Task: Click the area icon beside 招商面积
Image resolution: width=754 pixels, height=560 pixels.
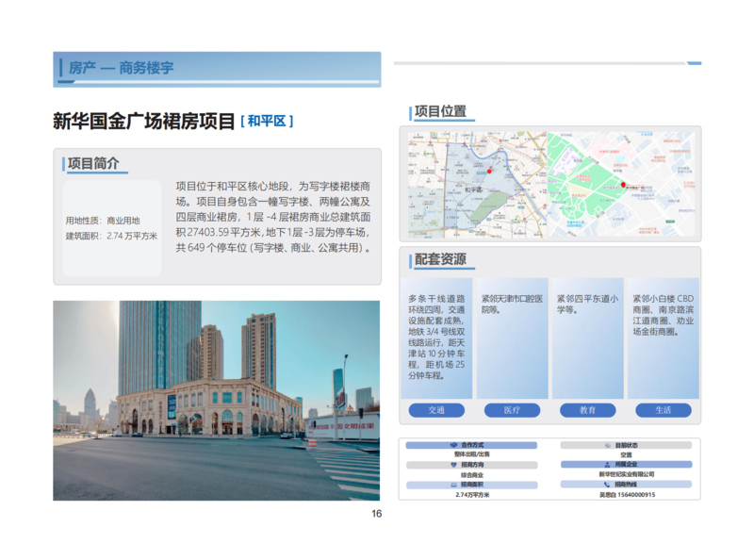Action: point(453,485)
